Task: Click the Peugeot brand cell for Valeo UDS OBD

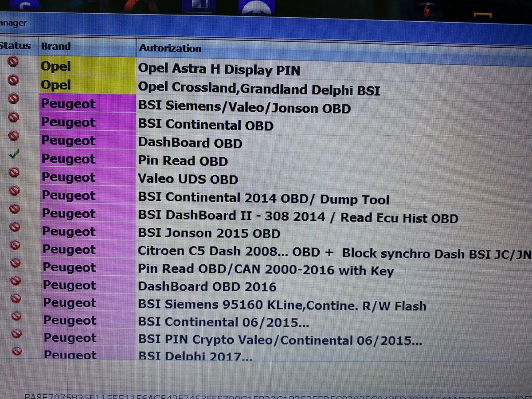Action: point(88,177)
